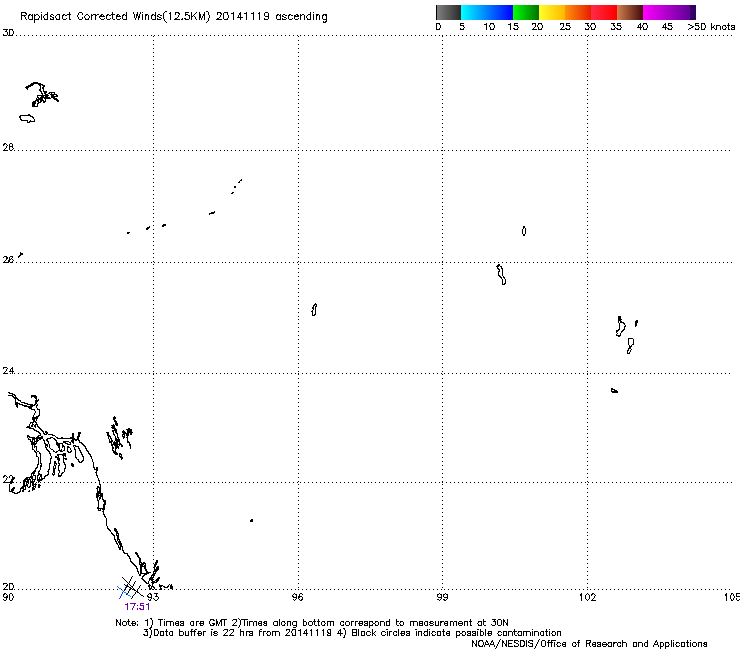
Task: Select the '5' legend scale value
Action: [x=462, y=27]
